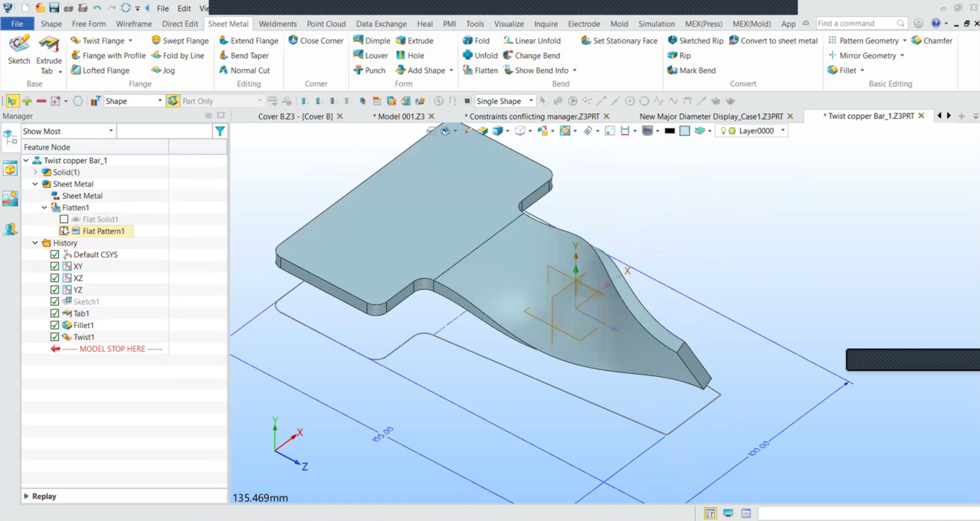980x521 pixels.
Task: Open the Sketched Rip tool
Action: pos(700,41)
